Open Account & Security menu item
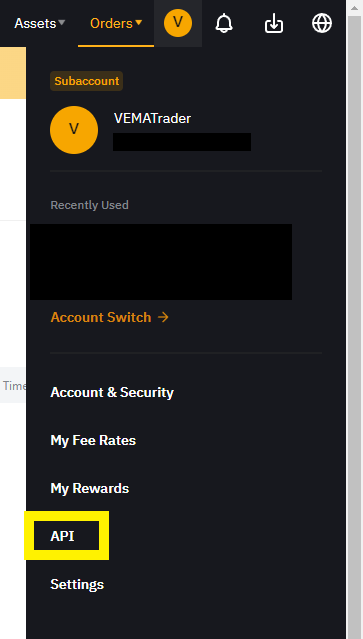The image size is (363, 639). tap(112, 392)
